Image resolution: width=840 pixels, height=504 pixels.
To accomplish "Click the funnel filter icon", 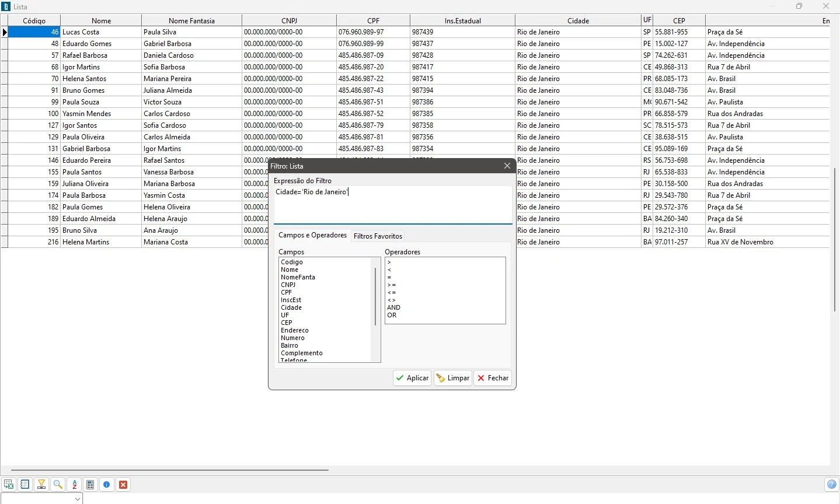I will (x=41, y=485).
